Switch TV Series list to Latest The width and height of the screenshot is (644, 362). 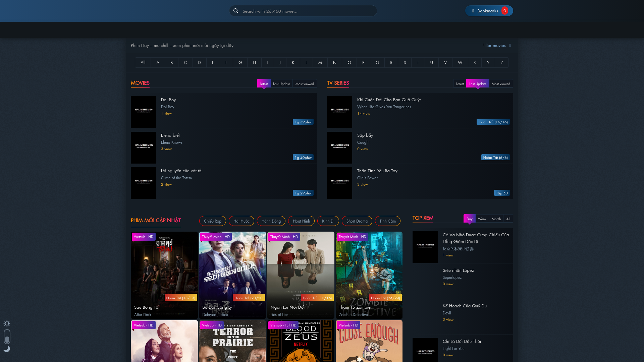[460, 84]
